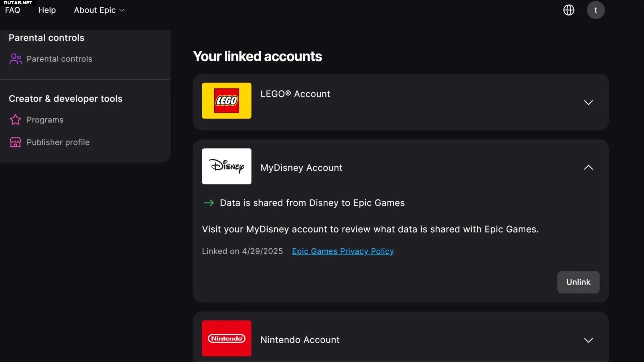Open the About Epic dropdown menu
Viewport: 644px width, 362px height.
[99, 10]
